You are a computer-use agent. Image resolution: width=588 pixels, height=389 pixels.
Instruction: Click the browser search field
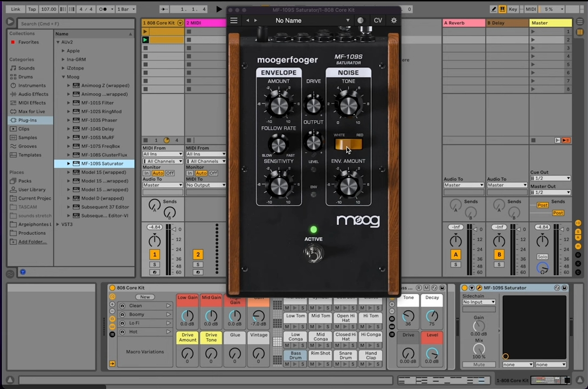click(76, 23)
